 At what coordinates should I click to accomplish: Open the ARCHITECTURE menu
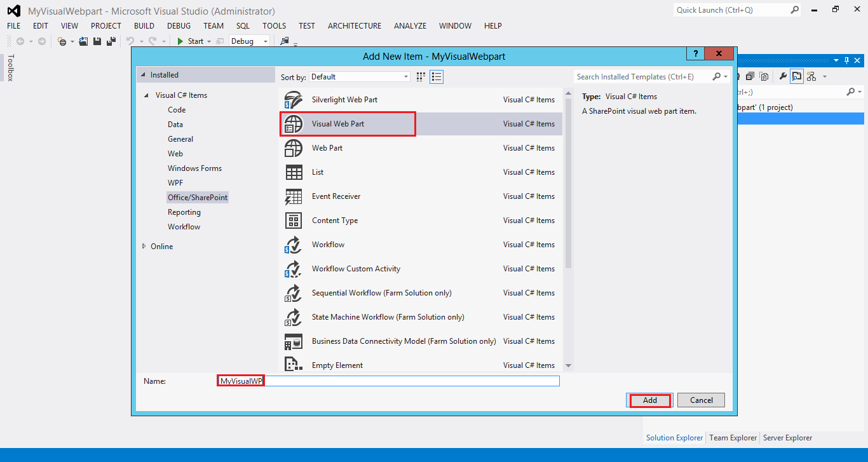(x=355, y=26)
